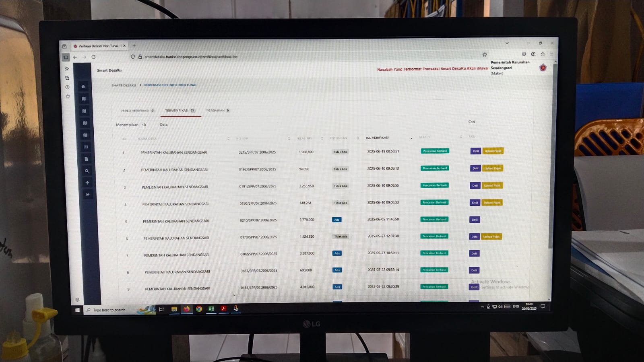Open Windows Start menu

coord(77,310)
